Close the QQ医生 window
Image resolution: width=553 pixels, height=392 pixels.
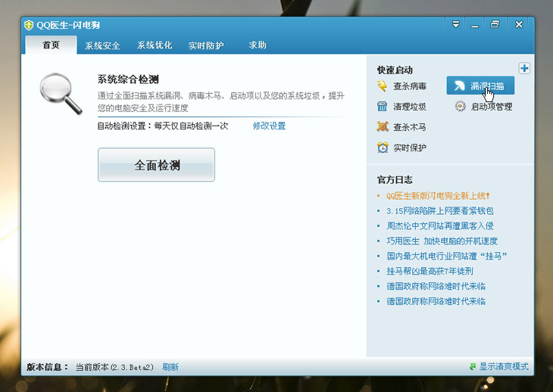click(518, 24)
